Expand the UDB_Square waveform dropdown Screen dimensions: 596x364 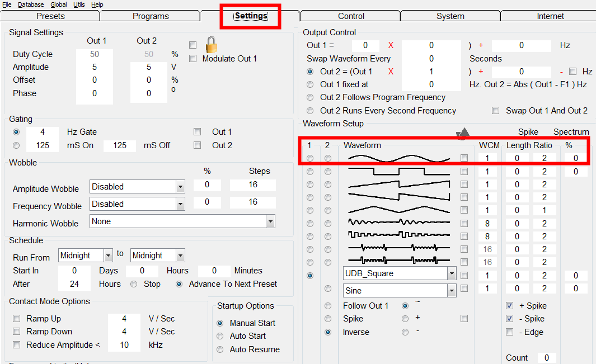pos(452,273)
